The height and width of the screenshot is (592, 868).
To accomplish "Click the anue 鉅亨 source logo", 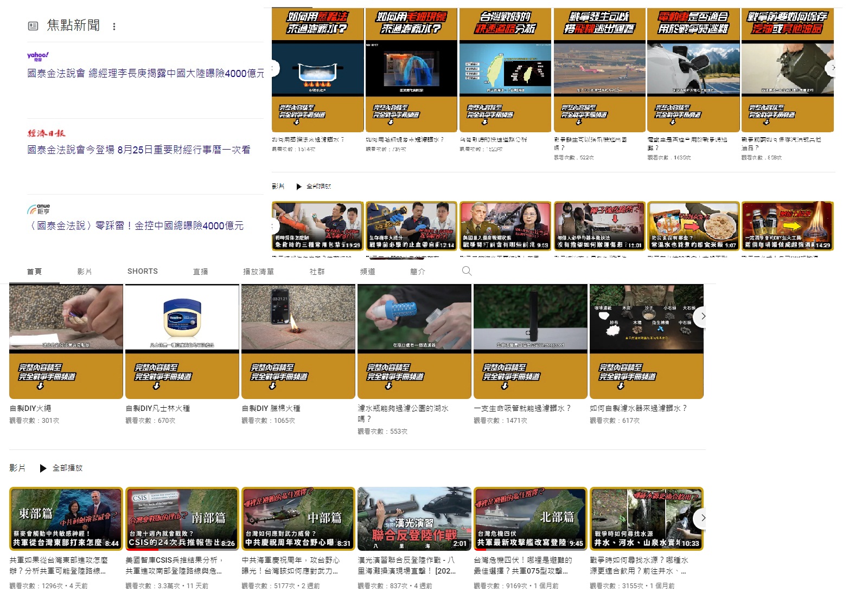I will pos(39,209).
